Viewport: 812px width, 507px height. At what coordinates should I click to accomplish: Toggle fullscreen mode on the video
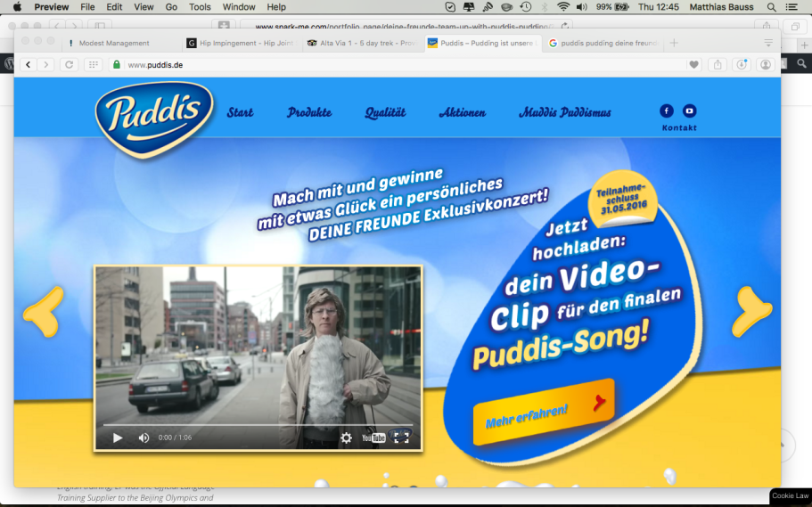(x=402, y=437)
